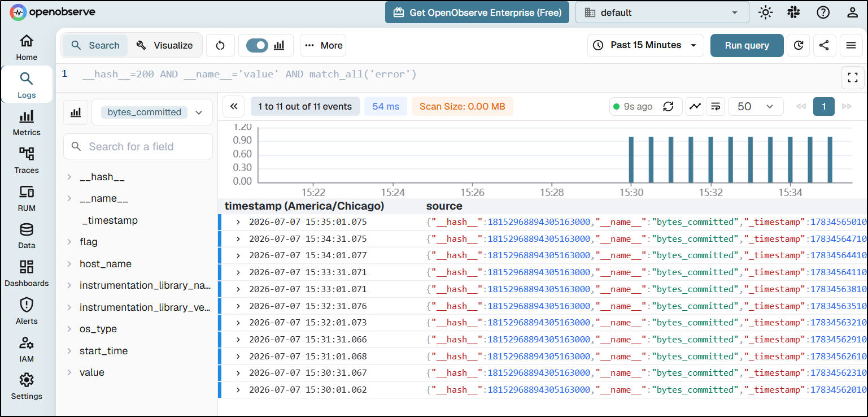Image resolution: width=868 pixels, height=417 pixels.
Task: Open Past 15 Minutes time picker
Action: click(645, 45)
